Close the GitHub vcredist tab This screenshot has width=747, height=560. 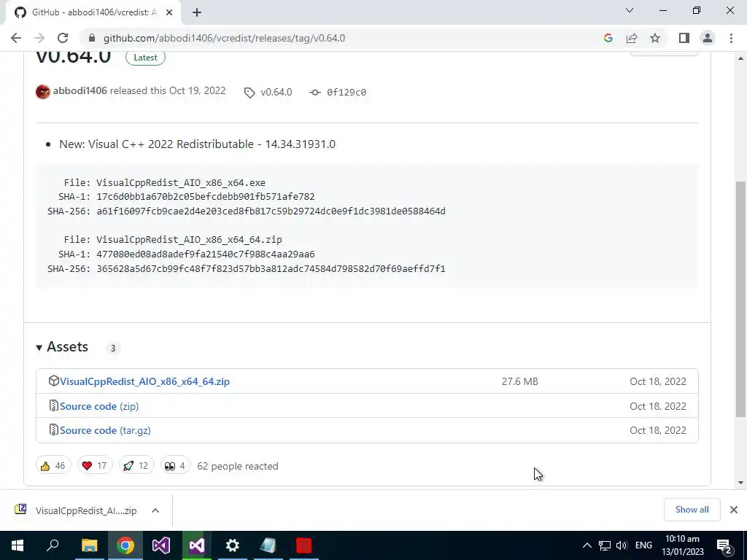pos(169,12)
